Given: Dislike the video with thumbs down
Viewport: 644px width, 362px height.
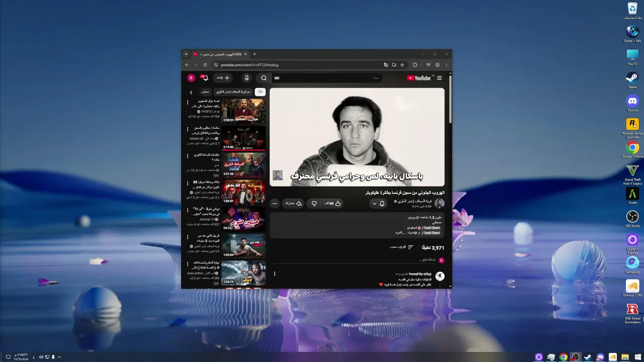Looking at the screenshot, I should pos(314,204).
